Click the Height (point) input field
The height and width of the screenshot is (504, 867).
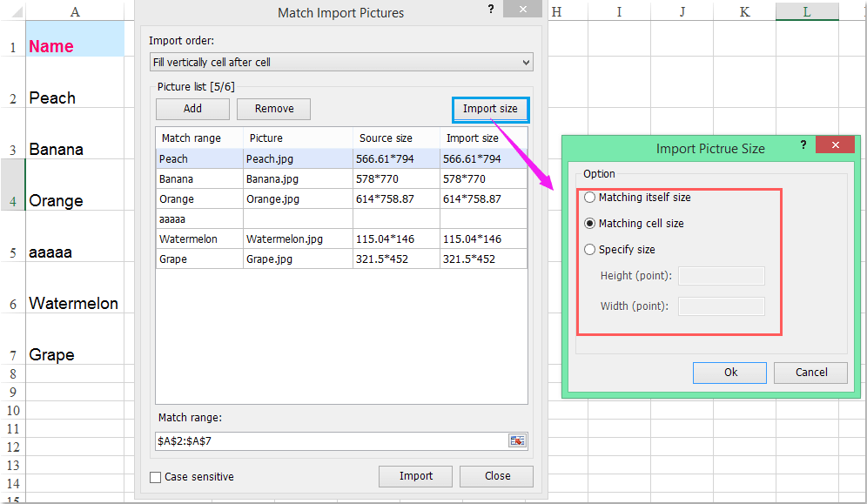[721, 275]
